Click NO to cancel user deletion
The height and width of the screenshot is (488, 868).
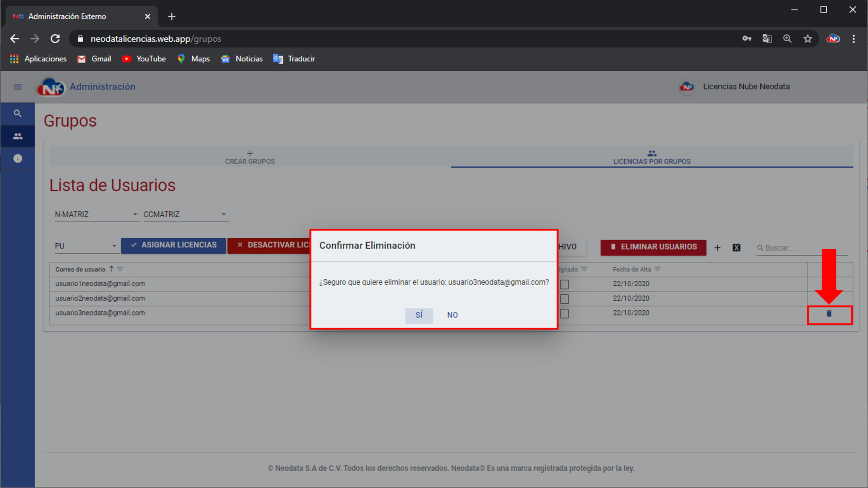[452, 314]
